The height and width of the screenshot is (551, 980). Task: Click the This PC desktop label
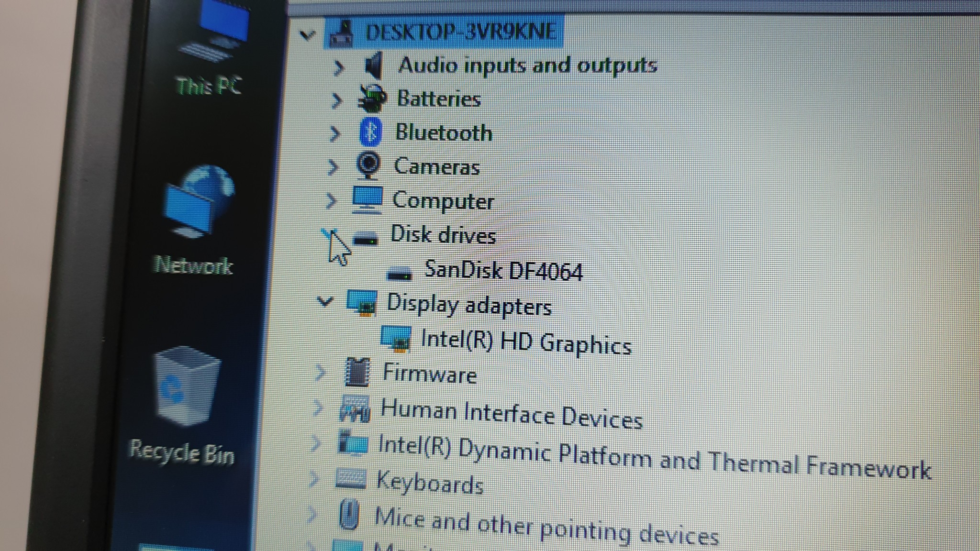(209, 86)
